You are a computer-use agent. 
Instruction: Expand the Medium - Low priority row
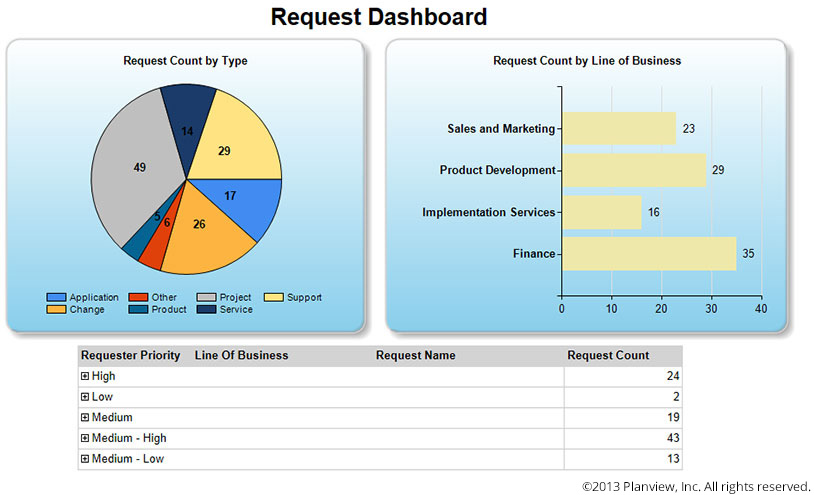pyautogui.click(x=85, y=459)
